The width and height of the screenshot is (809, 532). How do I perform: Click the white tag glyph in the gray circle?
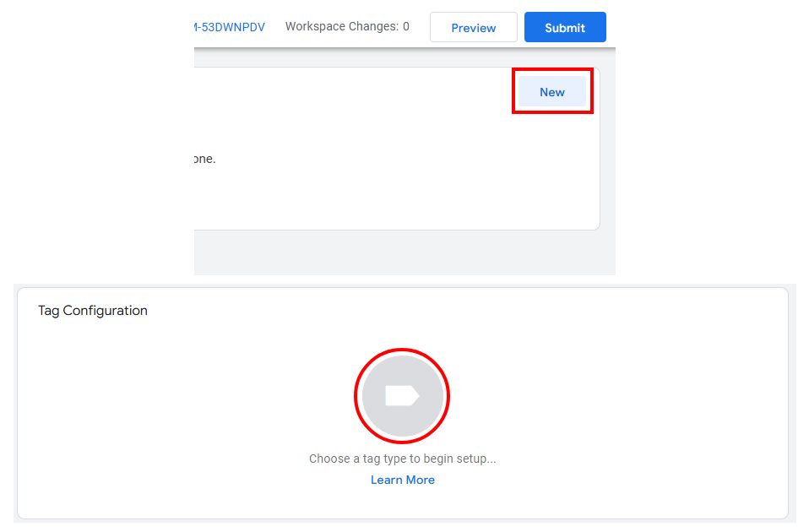402,396
